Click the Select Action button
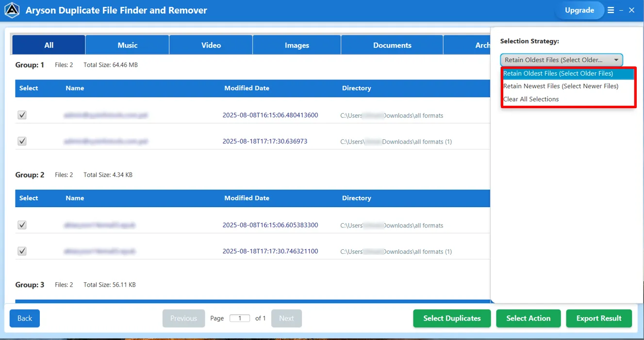Image resolution: width=644 pixels, height=340 pixels. click(528, 318)
